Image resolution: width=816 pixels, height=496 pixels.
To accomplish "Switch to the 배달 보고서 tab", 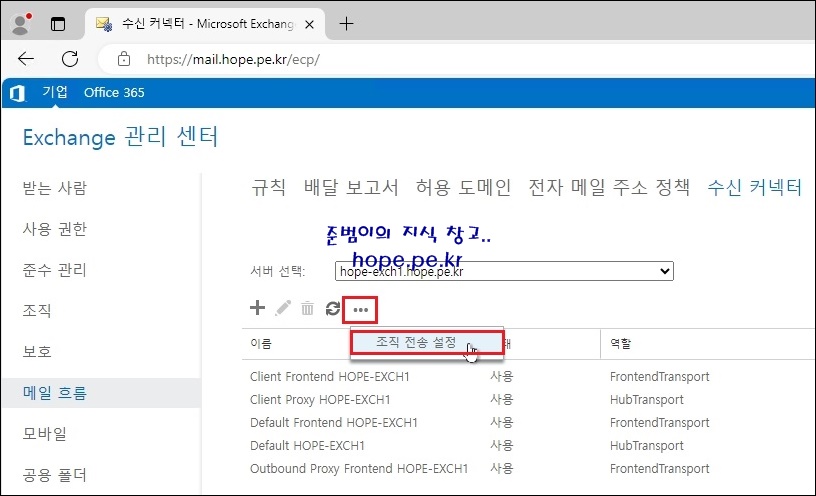I will (x=351, y=187).
